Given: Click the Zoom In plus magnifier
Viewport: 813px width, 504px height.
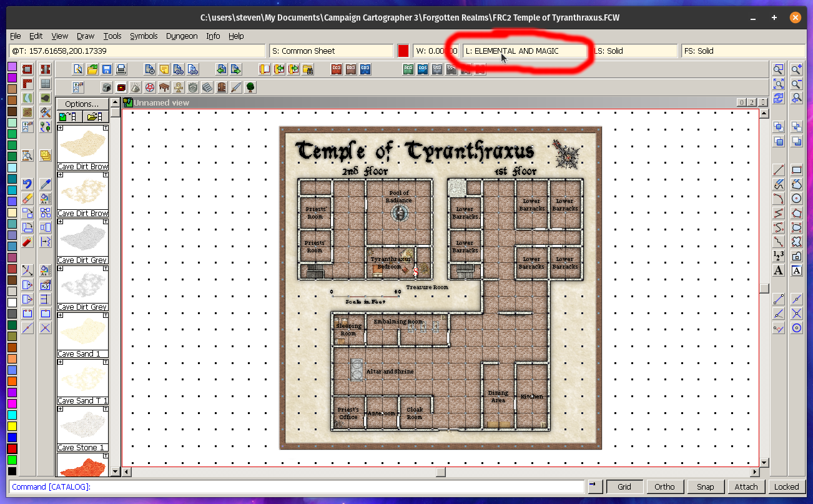Looking at the screenshot, I should point(796,69).
